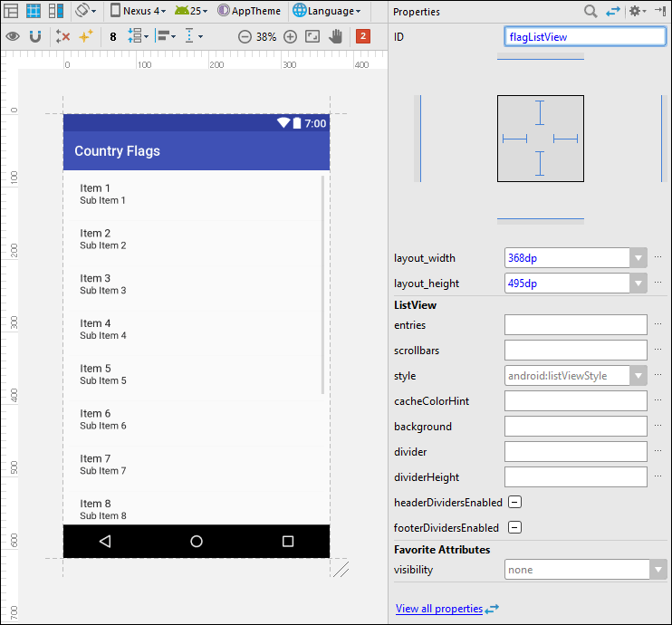The image size is (672, 625).
Task: Click the top inner constraint handle
Action: click(x=540, y=112)
